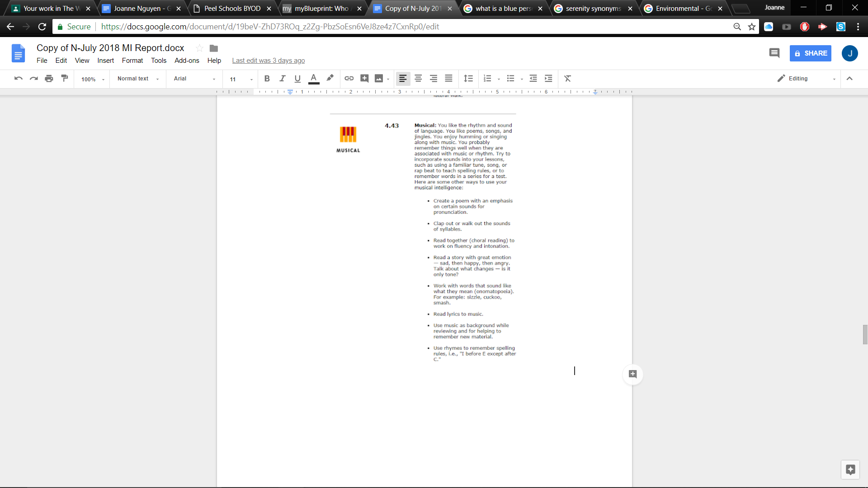The image size is (868, 488).
Task: Click the blue SHARE button
Action: (x=811, y=53)
